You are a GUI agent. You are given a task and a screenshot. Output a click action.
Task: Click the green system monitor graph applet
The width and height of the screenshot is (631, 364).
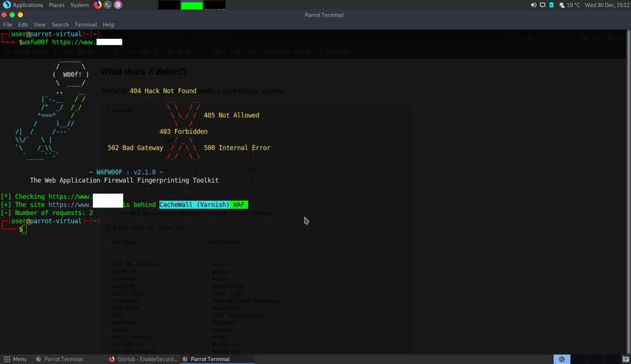tap(192, 5)
